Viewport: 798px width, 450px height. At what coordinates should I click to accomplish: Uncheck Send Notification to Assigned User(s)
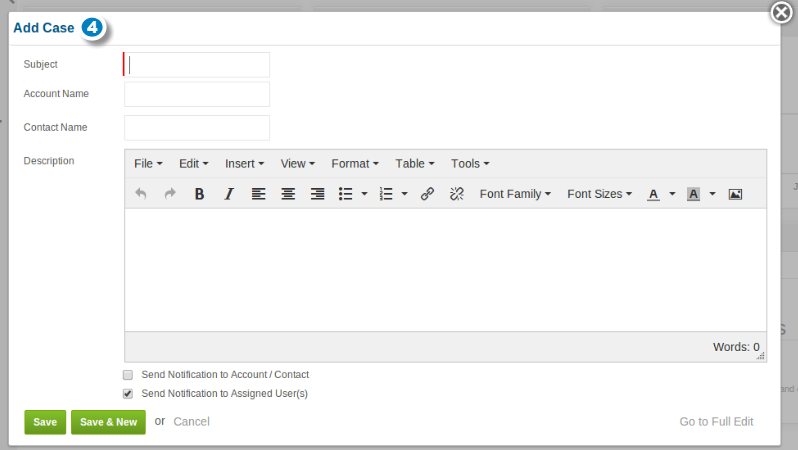pyautogui.click(x=128, y=394)
